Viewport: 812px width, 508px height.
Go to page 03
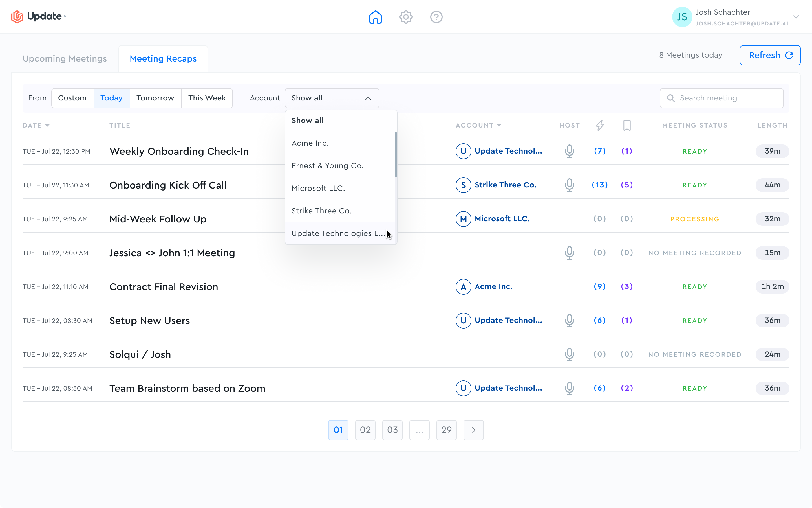[x=392, y=430]
